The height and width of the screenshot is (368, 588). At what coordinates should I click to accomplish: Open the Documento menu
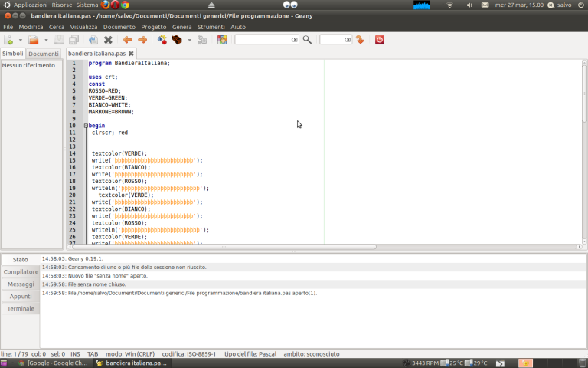coord(119,27)
